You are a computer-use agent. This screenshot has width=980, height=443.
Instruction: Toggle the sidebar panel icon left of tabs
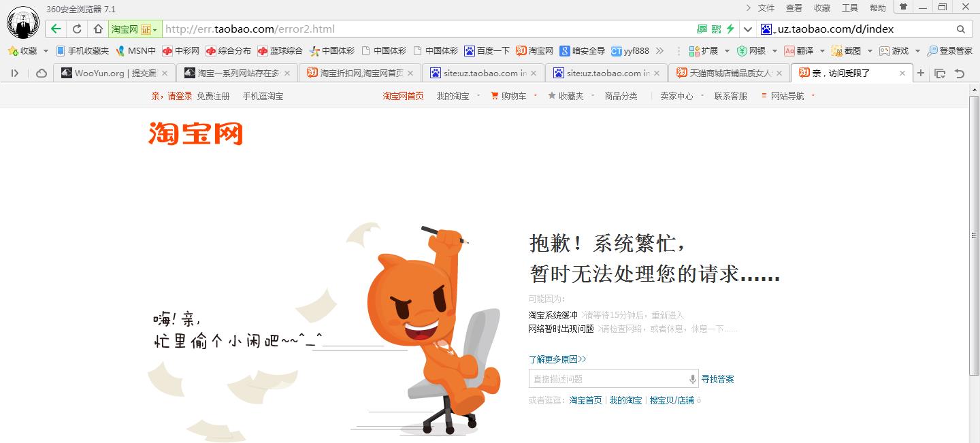click(x=15, y=73)
